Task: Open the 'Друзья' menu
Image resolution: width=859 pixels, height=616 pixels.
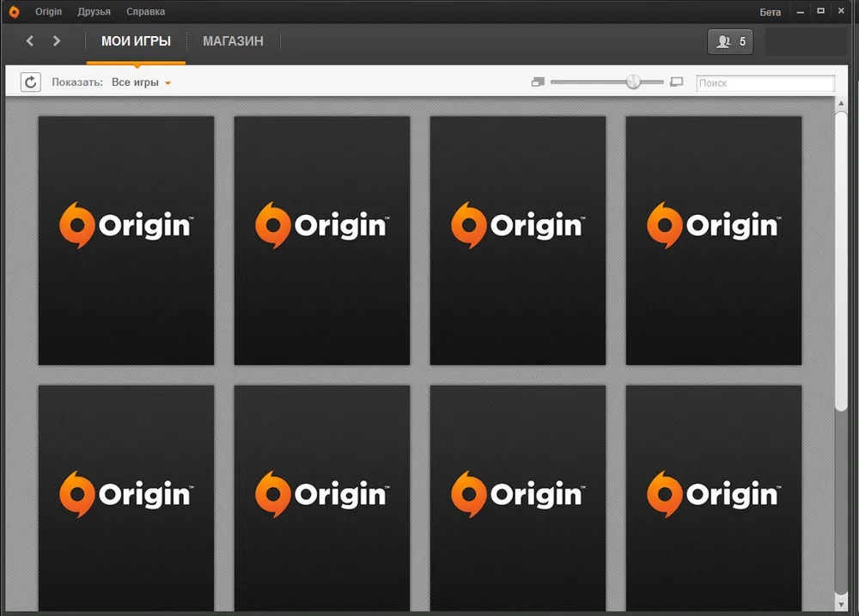Action: coord(94,12)
